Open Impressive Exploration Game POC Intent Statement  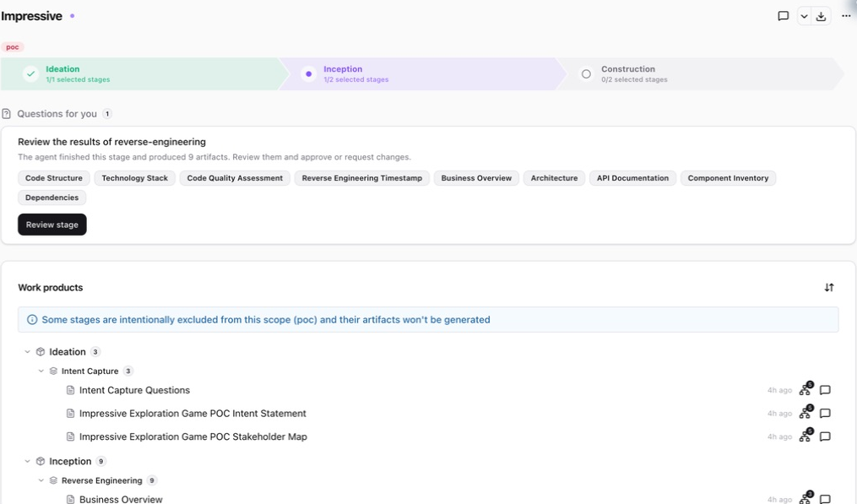pyautogui.click(x=193, y=414)
